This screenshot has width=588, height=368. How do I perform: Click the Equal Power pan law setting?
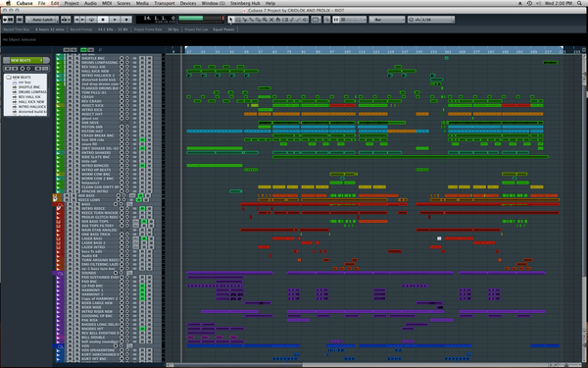click(223, 29)
